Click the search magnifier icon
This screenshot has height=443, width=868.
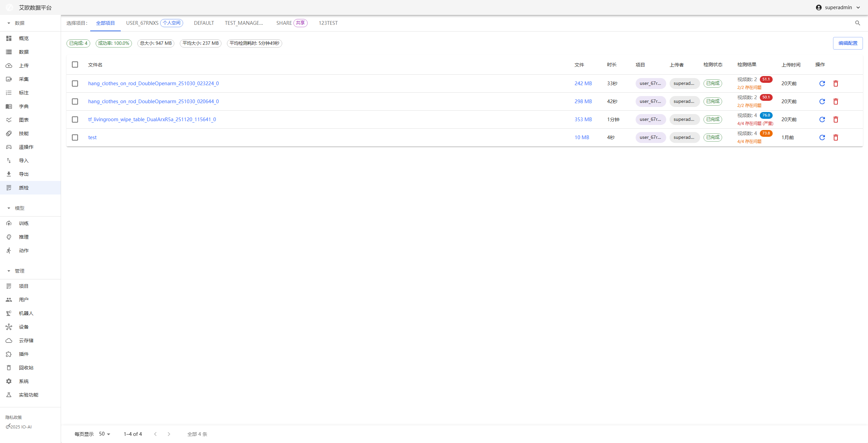(857, 23)
